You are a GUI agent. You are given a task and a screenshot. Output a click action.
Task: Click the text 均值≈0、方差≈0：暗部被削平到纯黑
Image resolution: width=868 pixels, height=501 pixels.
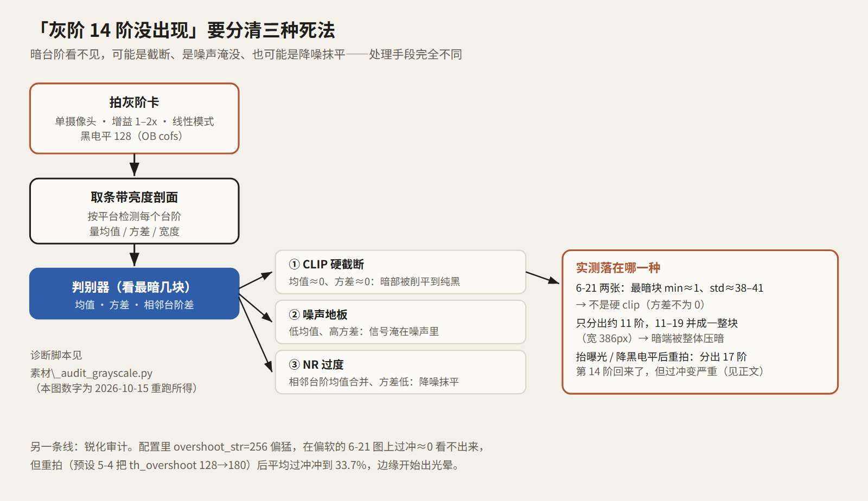pos(374,281)
